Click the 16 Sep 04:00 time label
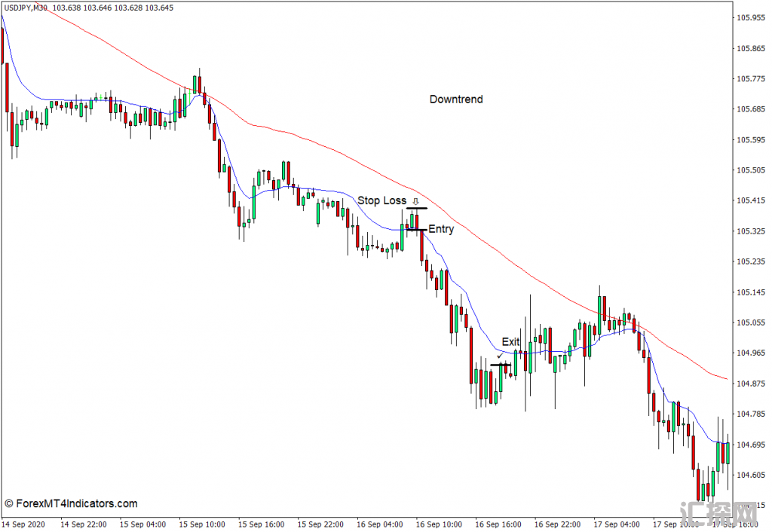The height and width of the screenshot is (532, 772). click(380, 524)
